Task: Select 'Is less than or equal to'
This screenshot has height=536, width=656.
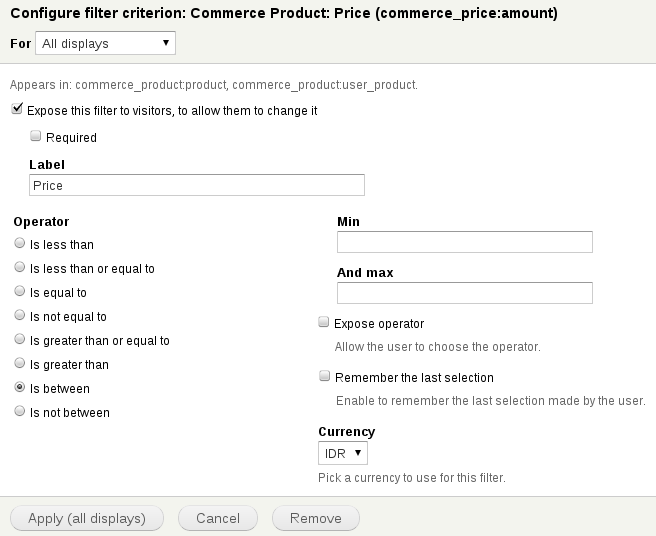Action: (20, 268)
